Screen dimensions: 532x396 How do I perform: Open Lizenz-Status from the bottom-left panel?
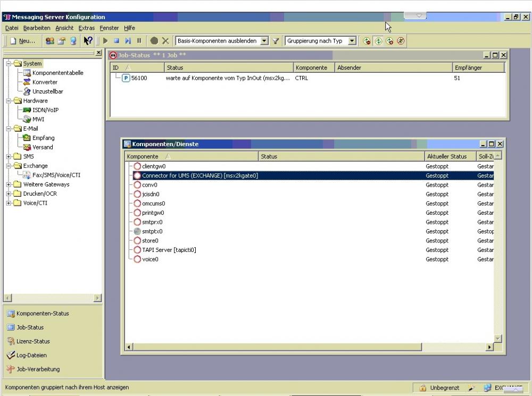click(33, 341)
